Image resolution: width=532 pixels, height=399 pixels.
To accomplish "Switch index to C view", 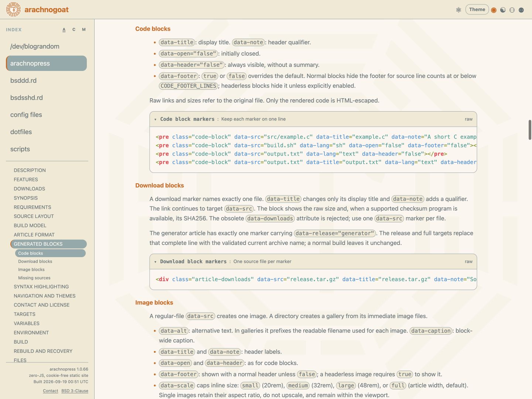I will 74,30.
